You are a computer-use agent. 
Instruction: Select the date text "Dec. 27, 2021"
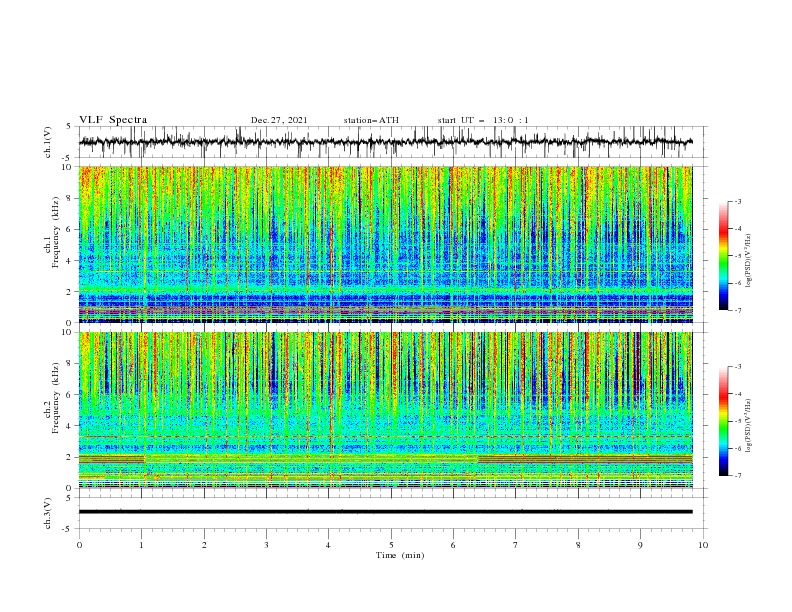click(x=279, y=120)
